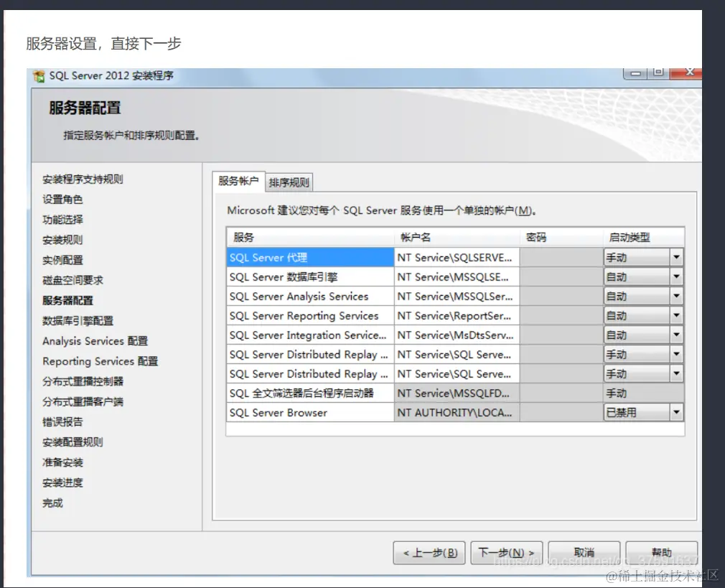Click 错误报告 step in sidebar
This screenshot has width=725, height=588.
(62, 422)
